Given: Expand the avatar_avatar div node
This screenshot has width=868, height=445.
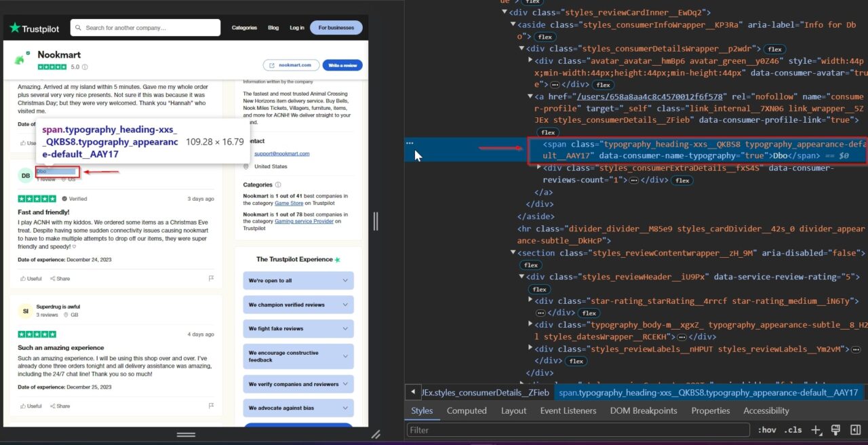Looking at the screenshot, I should (530, 60).
